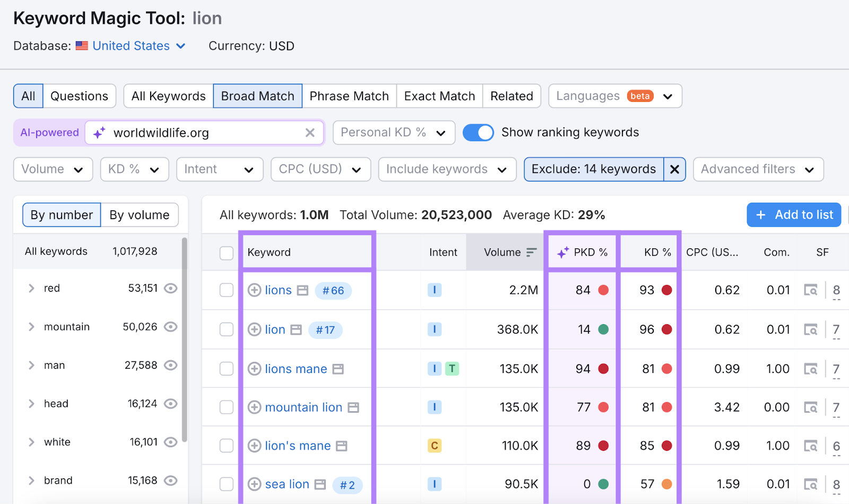Select the Phrase Match tab

pos(349,96)
